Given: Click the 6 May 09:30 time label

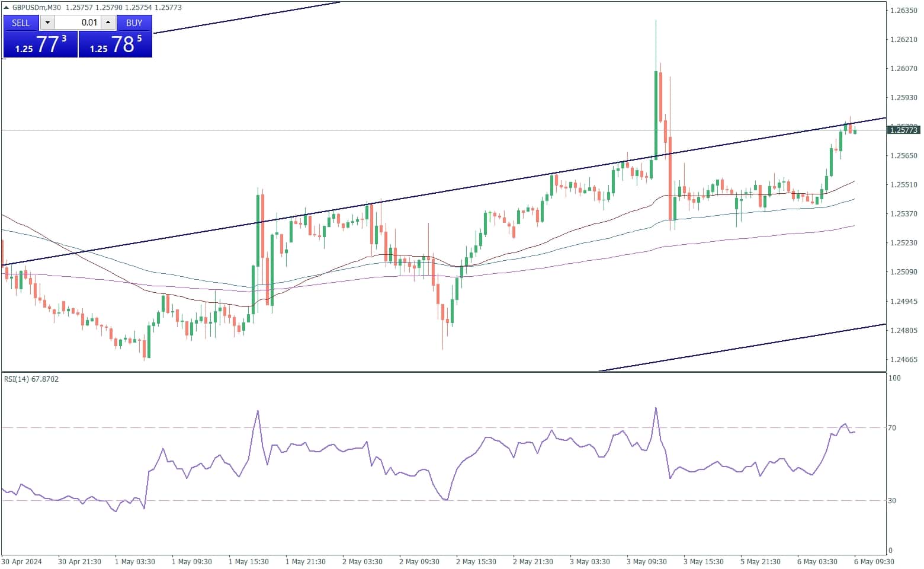Looking at the screenshot, I should (874, 562).
